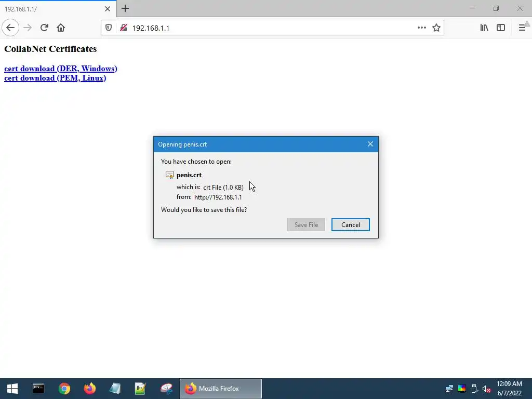Reload the current page

pyautogui.click(x=44, y=28)
